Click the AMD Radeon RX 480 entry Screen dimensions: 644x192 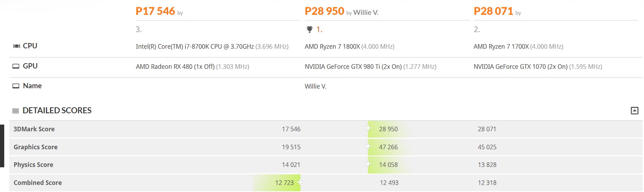point(175,67)
